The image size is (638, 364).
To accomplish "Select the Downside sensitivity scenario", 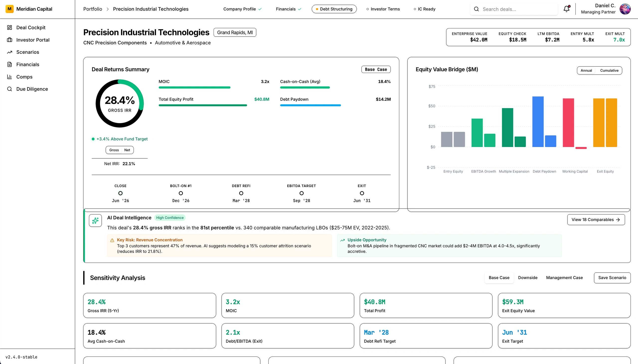I will [528, 278].
